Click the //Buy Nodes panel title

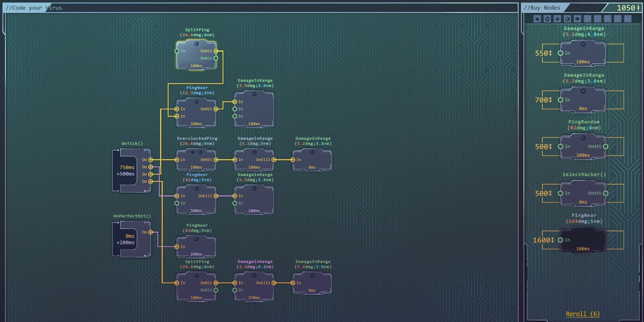click(x=542, y=8)
